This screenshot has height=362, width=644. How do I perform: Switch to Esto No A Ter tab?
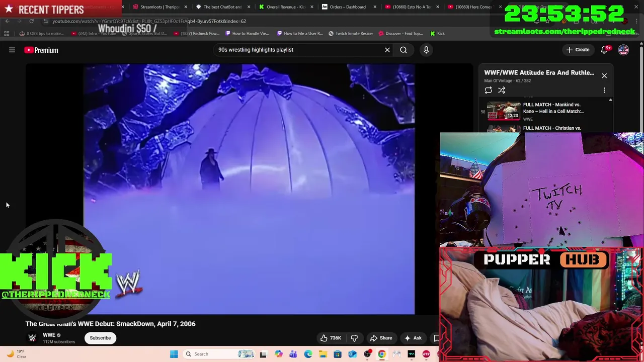point(411,7)
